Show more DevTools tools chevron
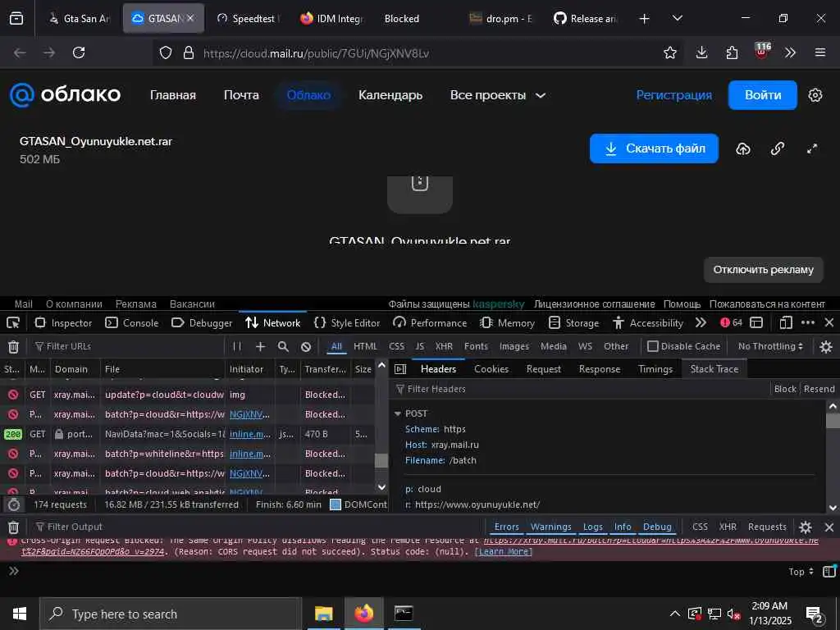Viewport: 840px width, 630px height. (x=701, y=322)
